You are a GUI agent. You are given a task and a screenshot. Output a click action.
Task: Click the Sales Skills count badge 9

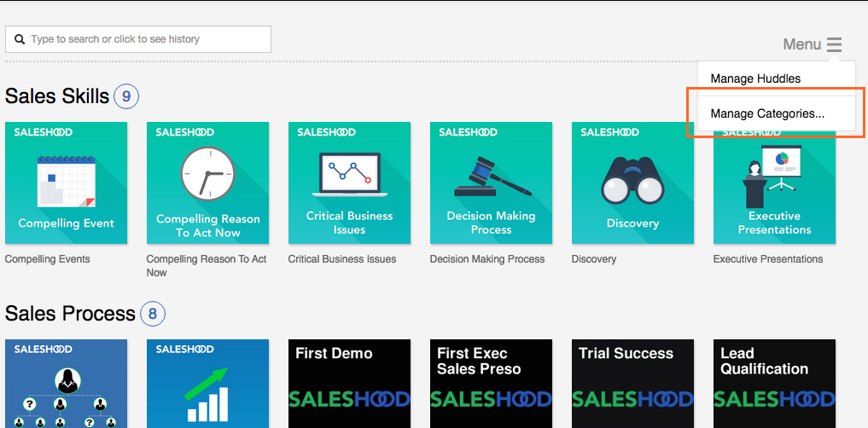126,97
